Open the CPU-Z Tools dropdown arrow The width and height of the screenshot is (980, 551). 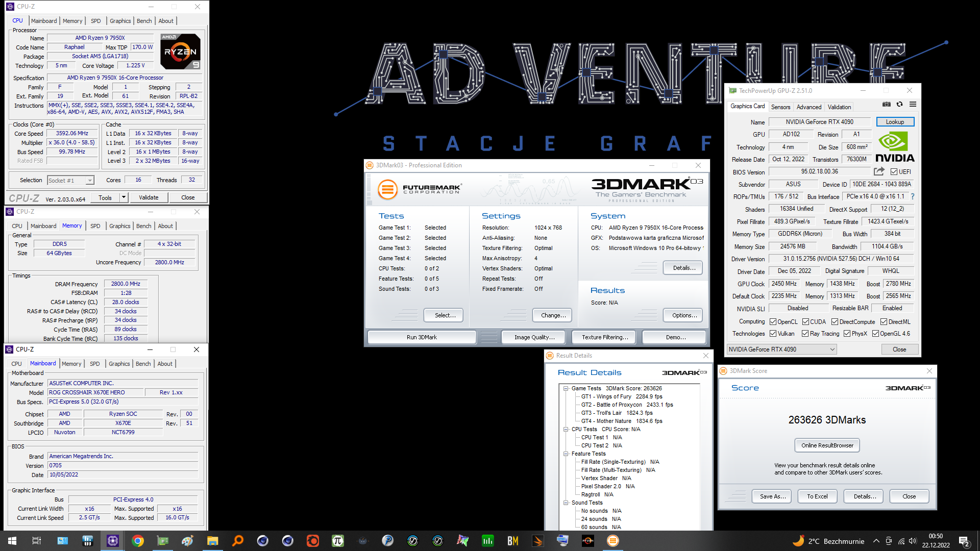(x=123, y=197)
